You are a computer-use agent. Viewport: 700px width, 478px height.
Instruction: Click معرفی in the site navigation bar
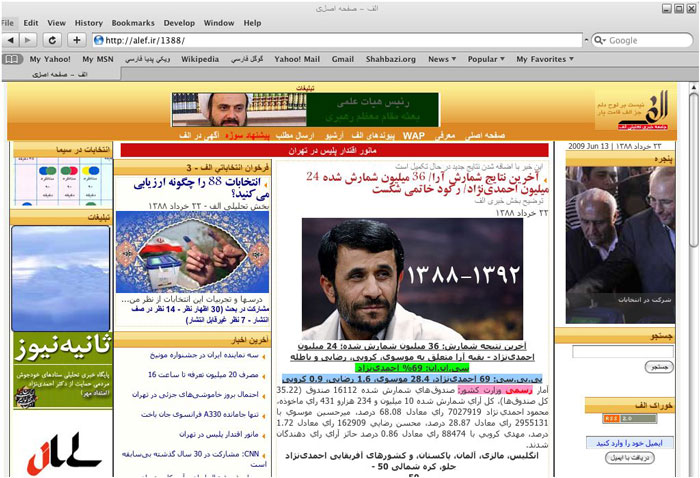[x=445, y=135]
